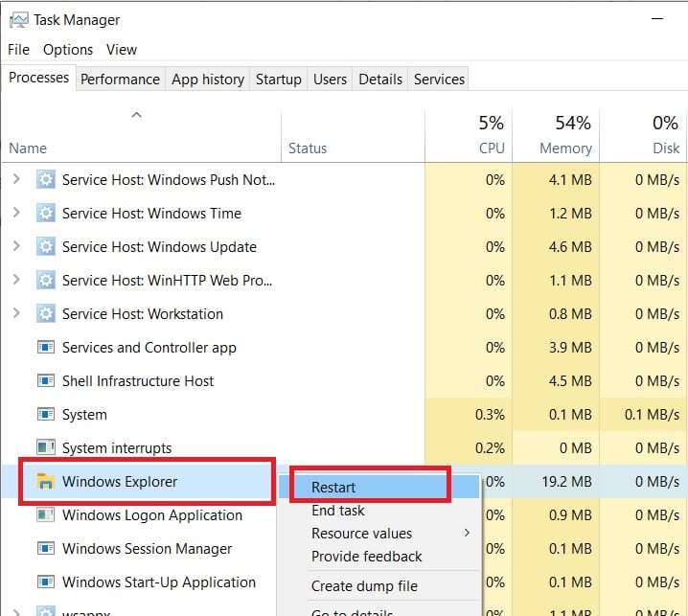Expand Service Host: WinHTTP Web Proxy group
Image resolution: width=688 pixels, height=616 pixels.
15,280
